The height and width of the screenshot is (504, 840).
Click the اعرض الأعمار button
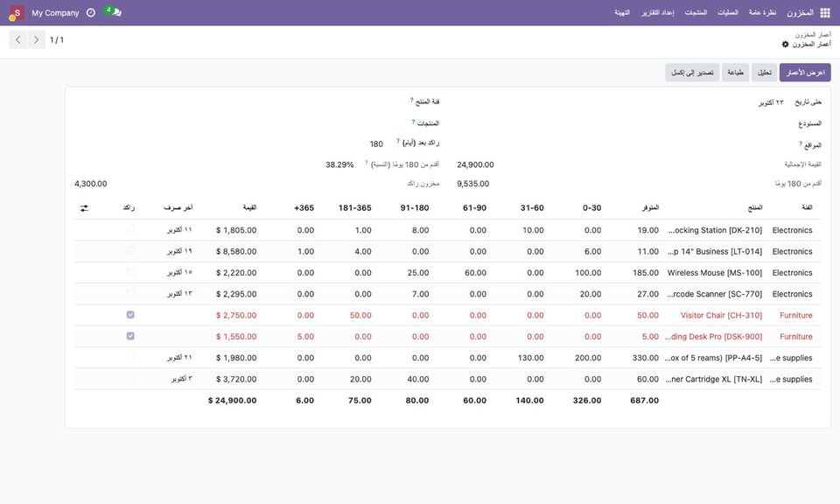[x=805, y=73]
